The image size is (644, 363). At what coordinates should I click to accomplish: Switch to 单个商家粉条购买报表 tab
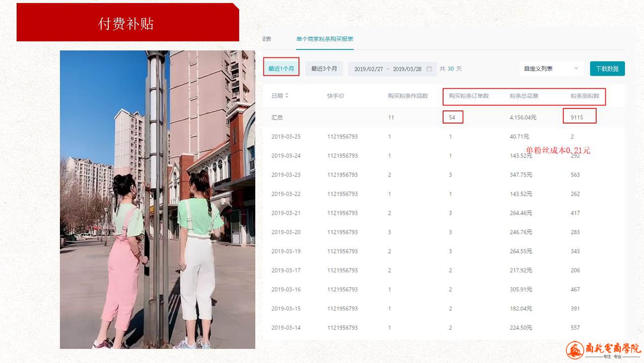[324, 39]
